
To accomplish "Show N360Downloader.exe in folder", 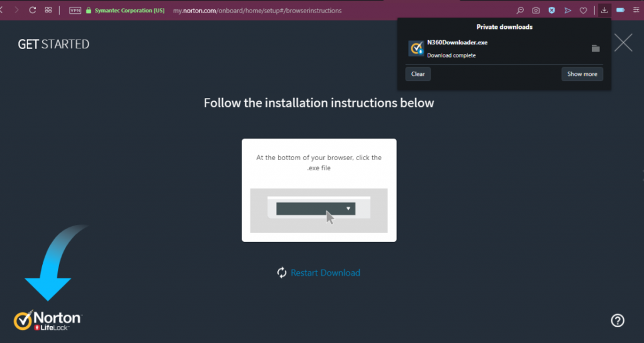I will coord(596,48).
